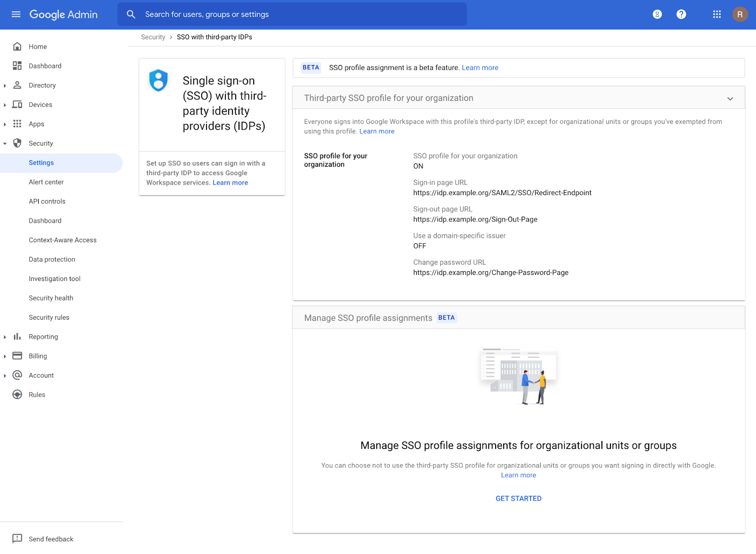Click the Directory person icon
The image size is (756, 554).
pyautogui.click(x=17, y=85)
